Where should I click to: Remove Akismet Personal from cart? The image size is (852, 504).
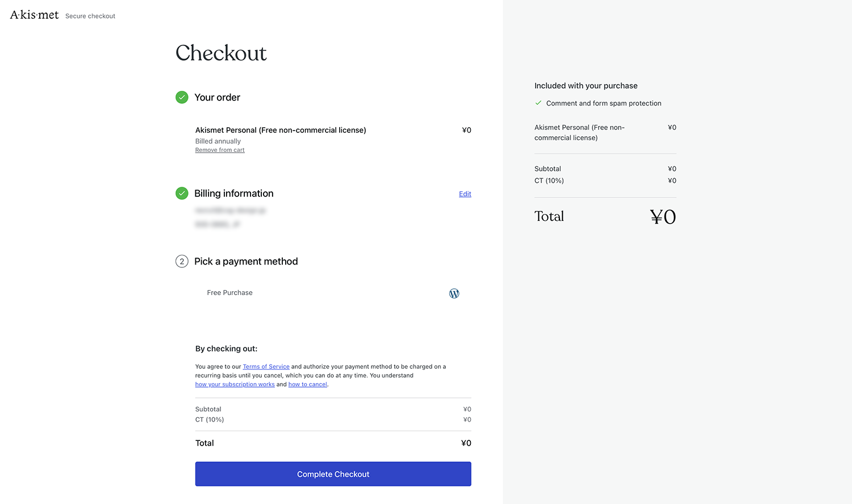pyautogui.click(x=220, y=150)
